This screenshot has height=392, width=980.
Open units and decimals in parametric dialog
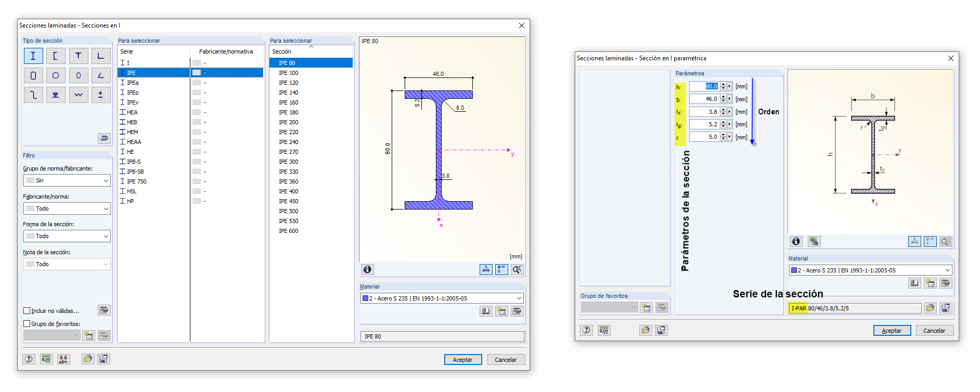pyautogui.click(x=604, y=330)
